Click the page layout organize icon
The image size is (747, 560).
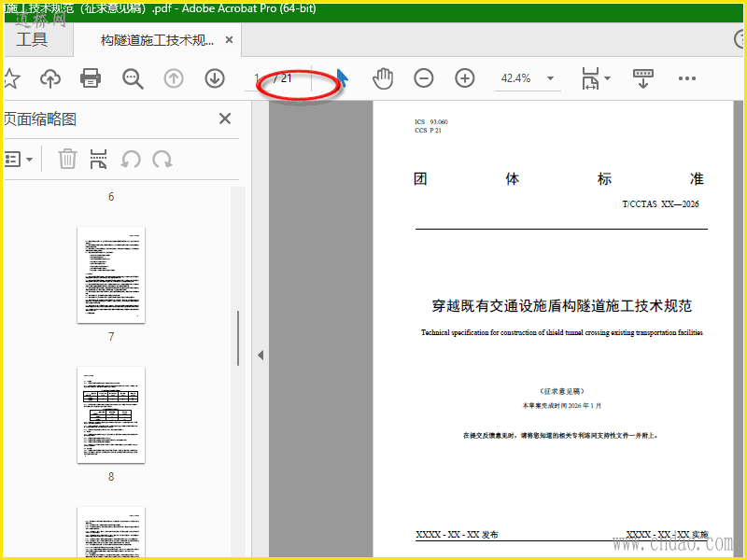click(x=98, y=159)
